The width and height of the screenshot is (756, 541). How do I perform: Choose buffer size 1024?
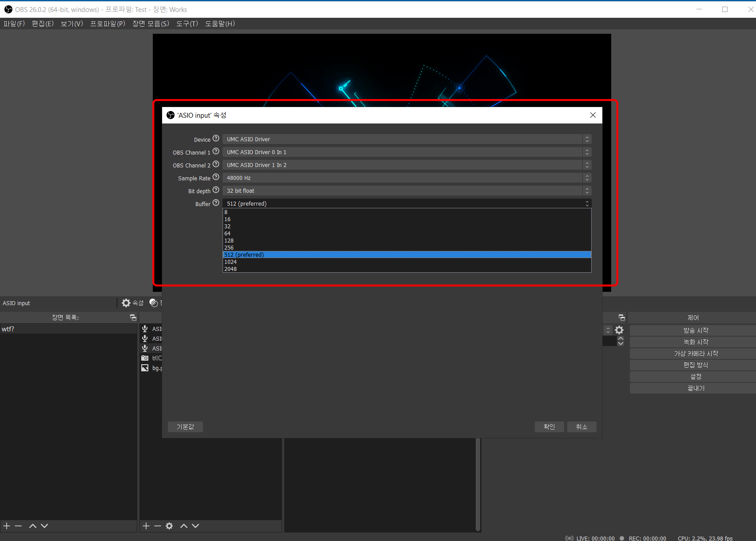pyautogui.click(x=407, y=262)
